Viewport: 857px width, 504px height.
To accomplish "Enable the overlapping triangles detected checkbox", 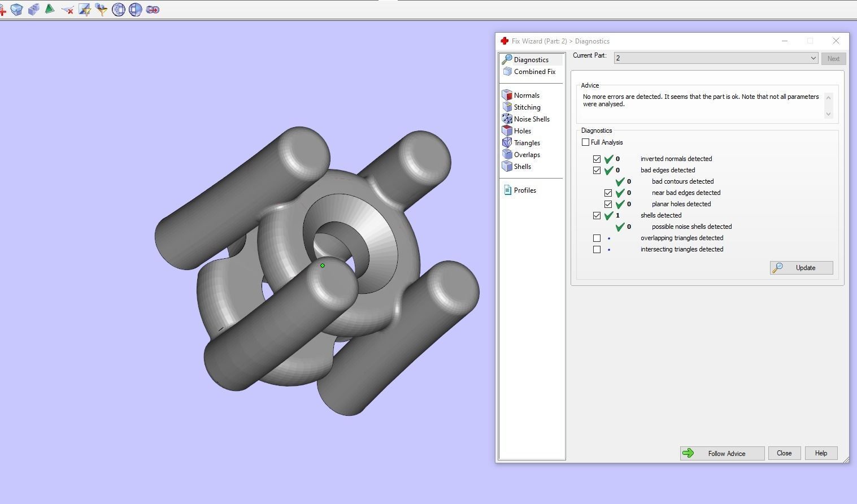I will [597, 238].
